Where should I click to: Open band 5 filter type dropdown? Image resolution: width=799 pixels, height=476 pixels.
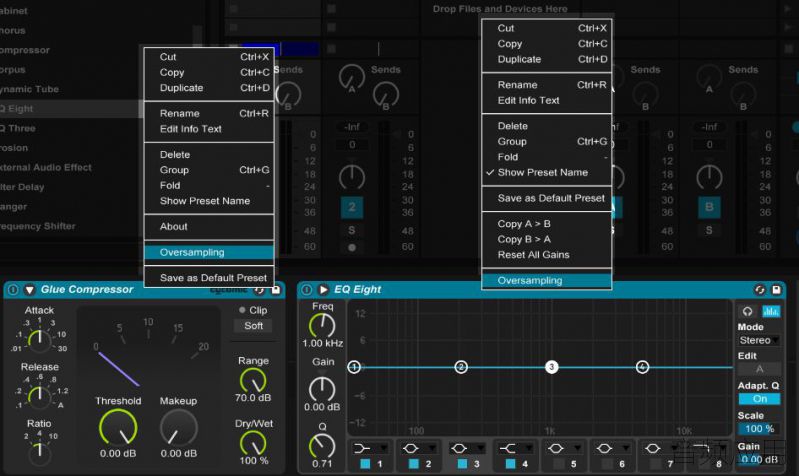tap(565, 448)
